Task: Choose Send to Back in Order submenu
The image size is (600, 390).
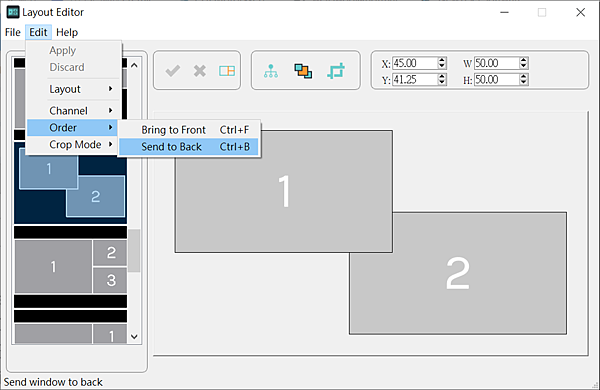Action: 189,147
